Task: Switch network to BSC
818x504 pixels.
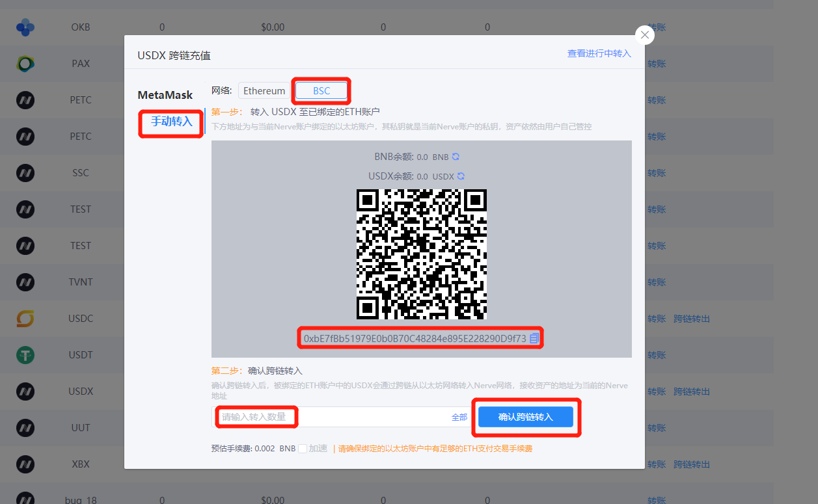Action: 321,91
